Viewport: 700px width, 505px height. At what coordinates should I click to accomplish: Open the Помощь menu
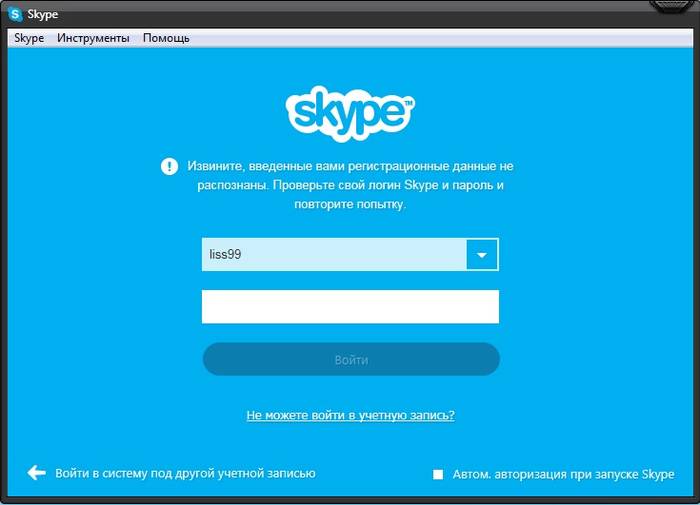[166, 38]
